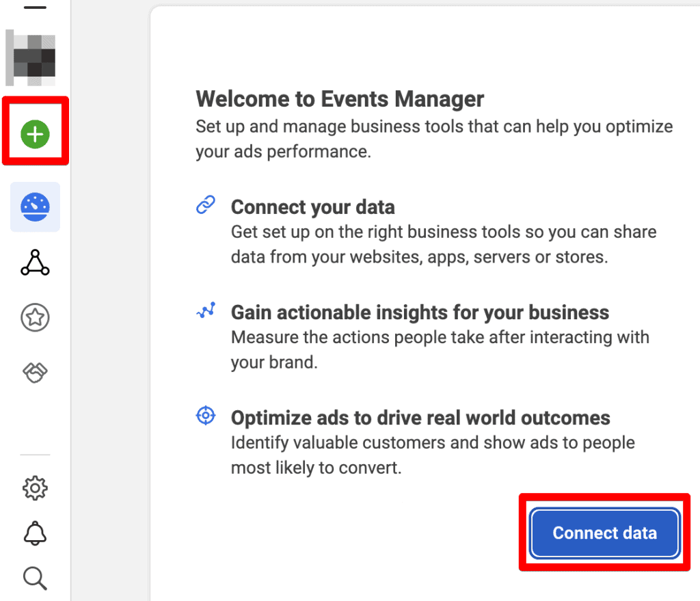Click the setup description text under the title
The image size is (700, 601).
point(434,139)
